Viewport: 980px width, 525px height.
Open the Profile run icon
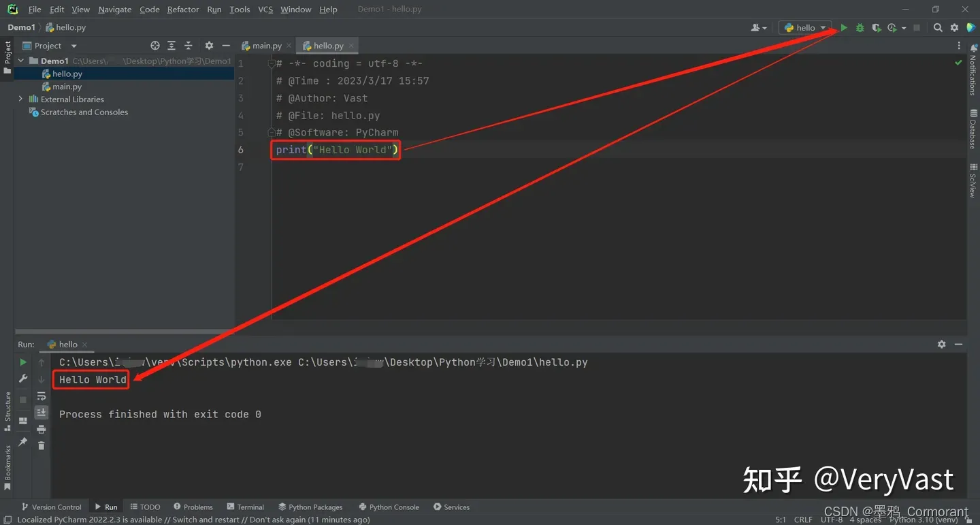(x=892, y=28)
